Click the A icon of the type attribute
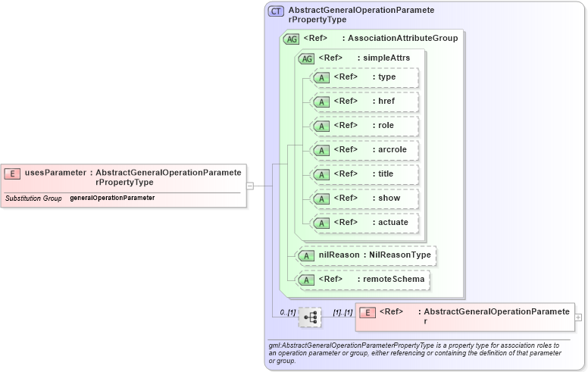 tap(321, 78)
